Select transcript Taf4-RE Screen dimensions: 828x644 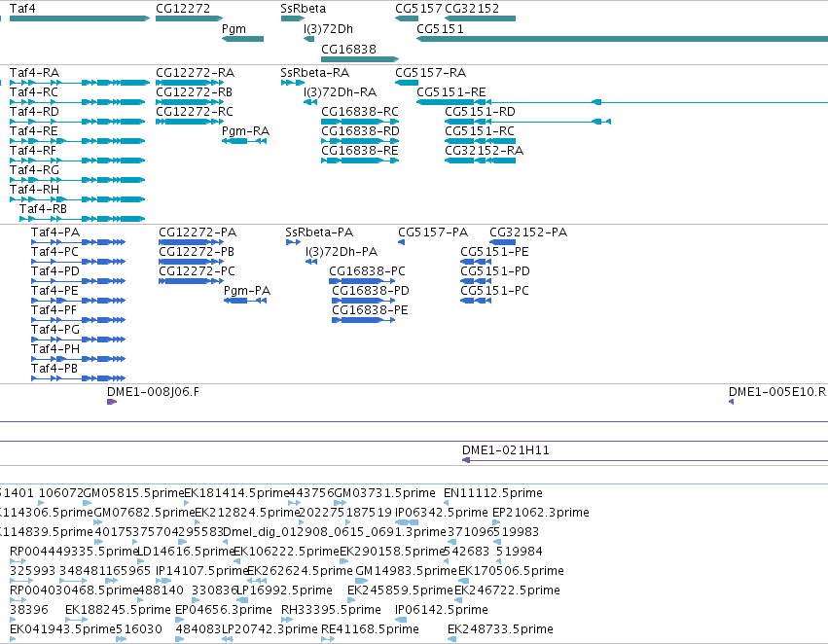(x=77, y=141)
